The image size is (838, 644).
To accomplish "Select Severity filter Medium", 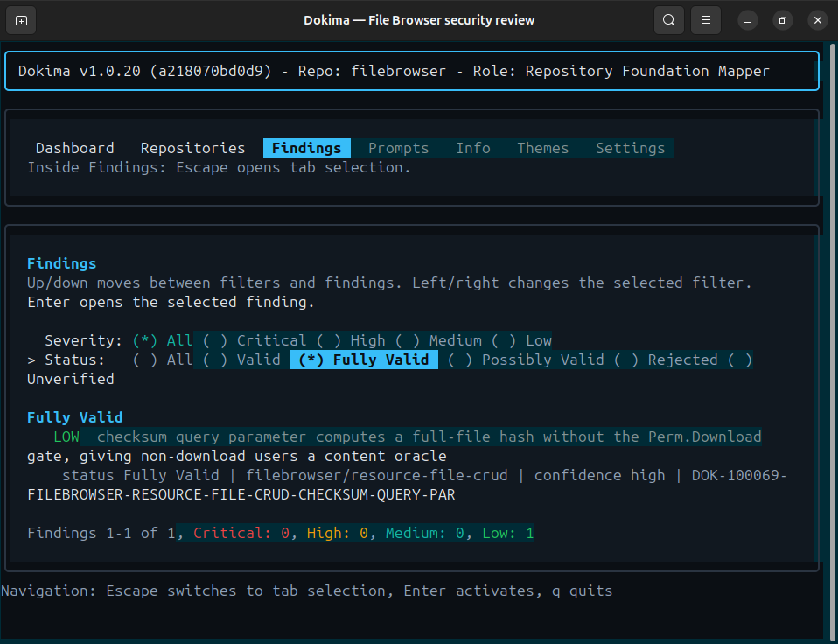I will point(438,340).
